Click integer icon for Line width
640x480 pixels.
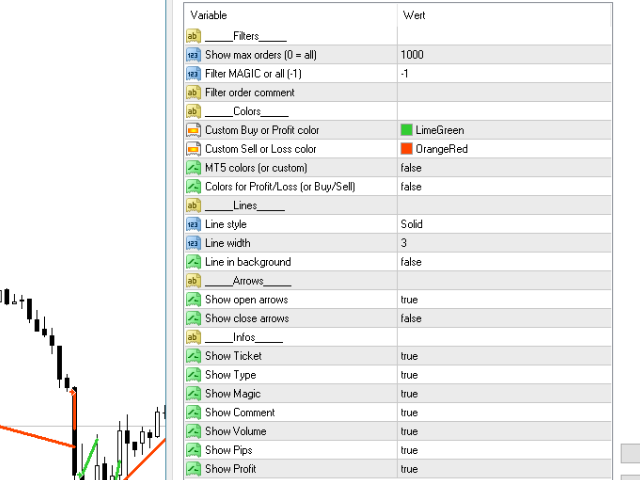pyautogui.click(x=193, y=243)
